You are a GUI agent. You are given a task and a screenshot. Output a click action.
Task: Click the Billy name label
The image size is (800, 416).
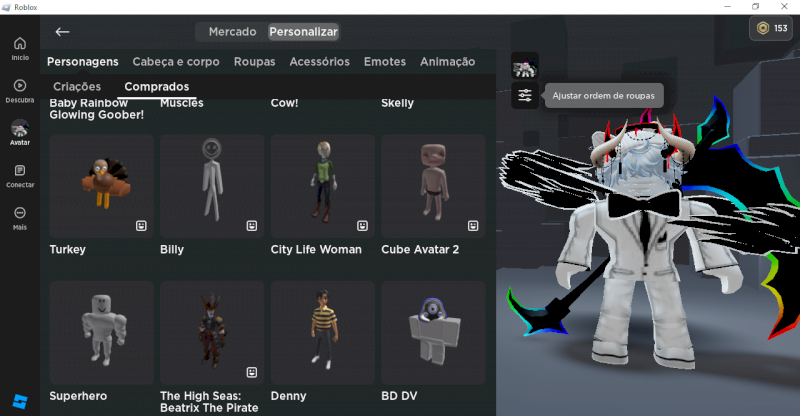[172, 250]
